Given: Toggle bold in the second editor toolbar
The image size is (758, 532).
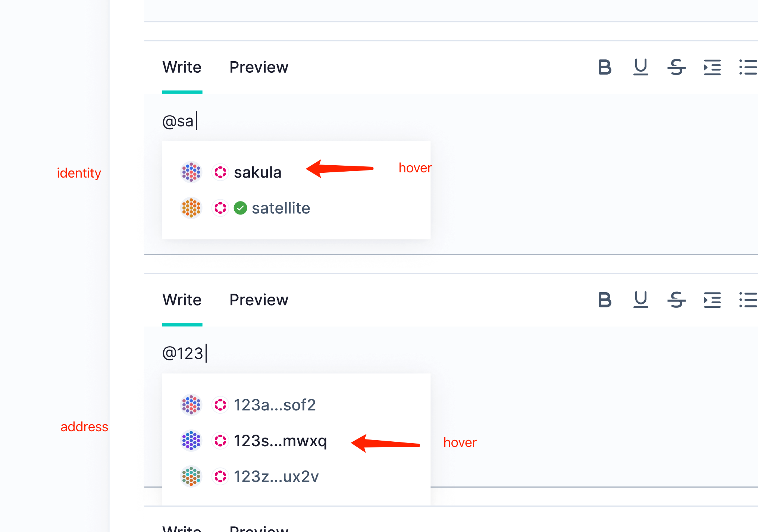Looking at the screenshot, I should click(x=604, y=300).
